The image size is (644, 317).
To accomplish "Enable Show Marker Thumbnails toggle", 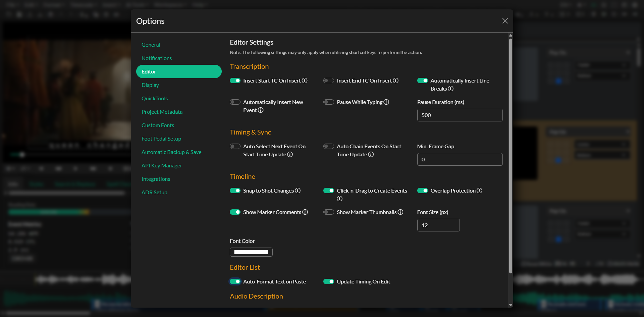I will [x=329, y=212].
